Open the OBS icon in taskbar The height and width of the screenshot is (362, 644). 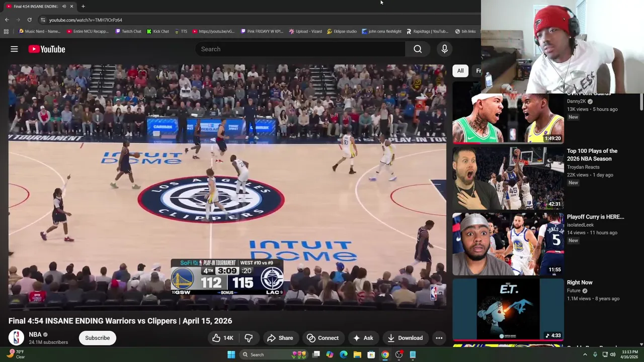399,354
